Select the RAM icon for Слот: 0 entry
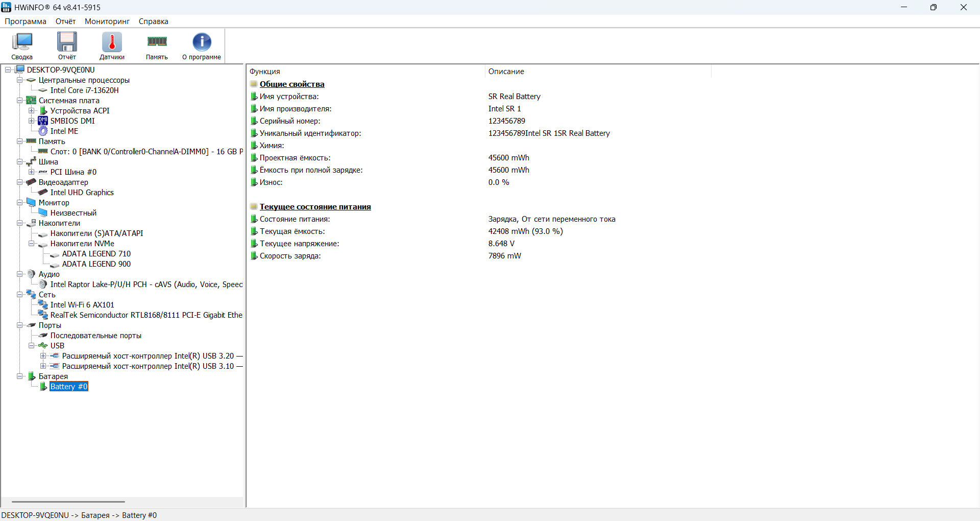The height and width of the screenshot is (521, 980). point(43,152)
